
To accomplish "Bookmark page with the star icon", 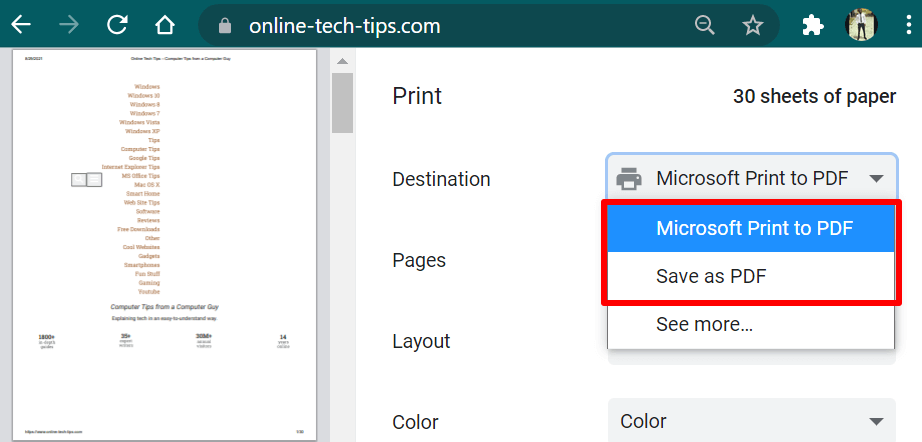I will click(753, 25).
